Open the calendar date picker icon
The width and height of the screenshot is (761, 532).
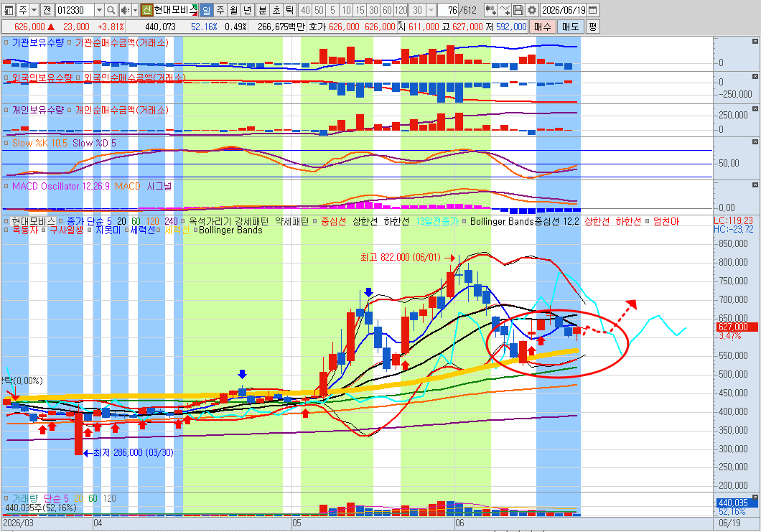[x=593, y=10]
